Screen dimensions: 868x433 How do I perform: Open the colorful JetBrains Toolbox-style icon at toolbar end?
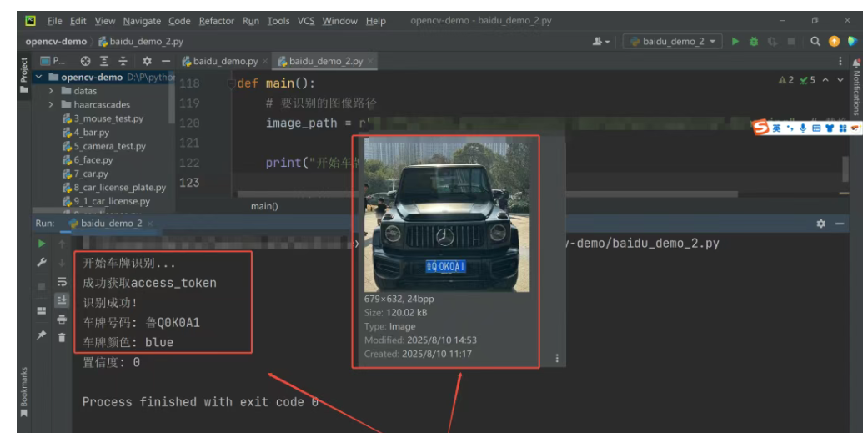(852, 42)
